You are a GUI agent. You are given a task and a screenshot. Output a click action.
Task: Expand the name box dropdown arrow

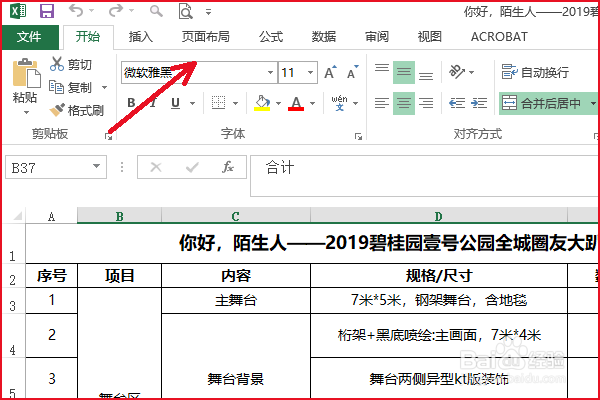pyautogui.click(x=96, y=166)
